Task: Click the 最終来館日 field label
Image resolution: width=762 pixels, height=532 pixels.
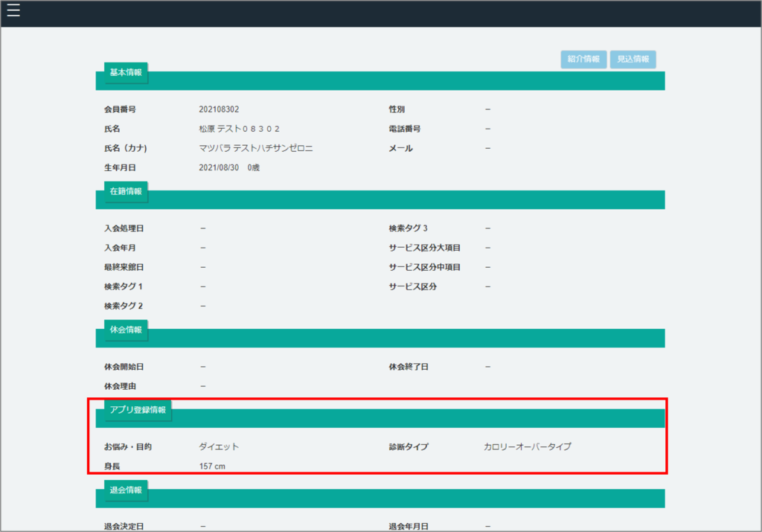Action: (124, 267)
